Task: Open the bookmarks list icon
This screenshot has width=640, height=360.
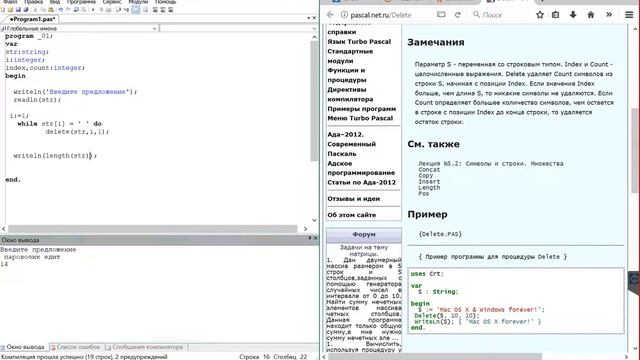Action: (x=556, y=15)
